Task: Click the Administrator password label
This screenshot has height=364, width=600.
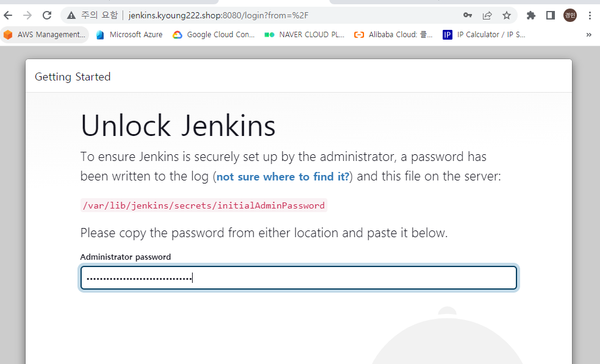Action: pos(126,257)
